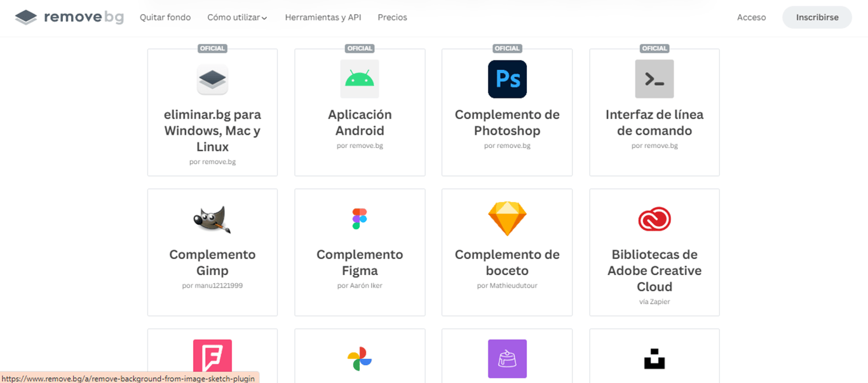Click 'por remove.bg' under Complemento de Photoshop
Viewport: 868px width, 383px height.
(x=507, y=145)
